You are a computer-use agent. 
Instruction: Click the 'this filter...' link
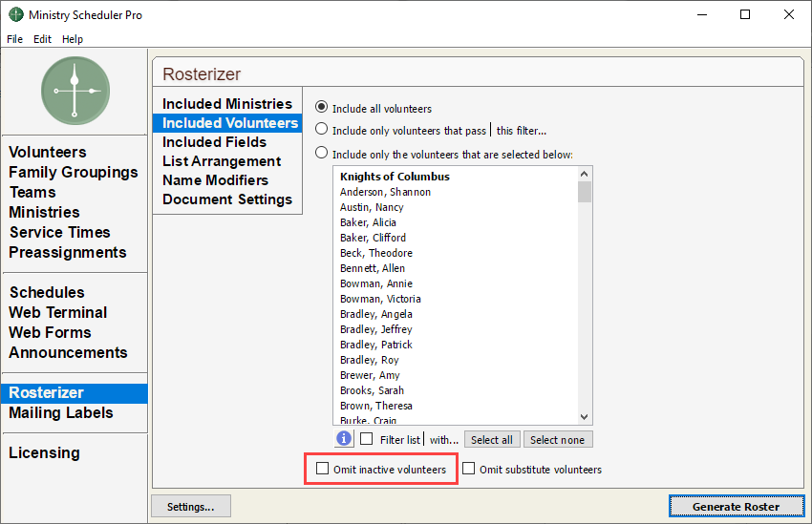[x=522, y=131]
